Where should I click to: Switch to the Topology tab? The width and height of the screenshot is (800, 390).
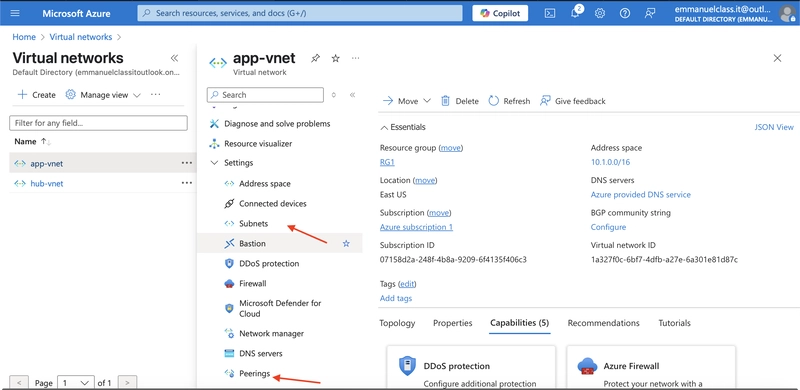point(397,323)
